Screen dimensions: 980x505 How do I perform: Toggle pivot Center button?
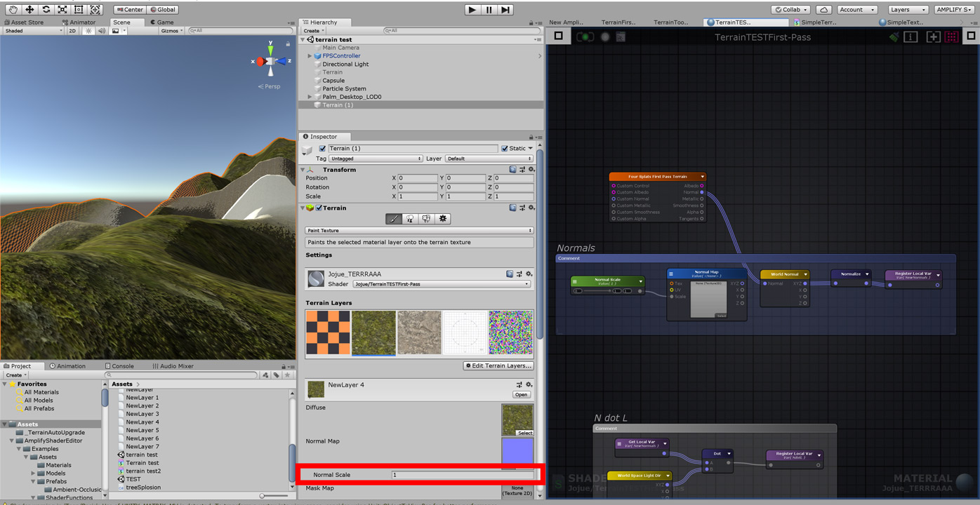129,10
